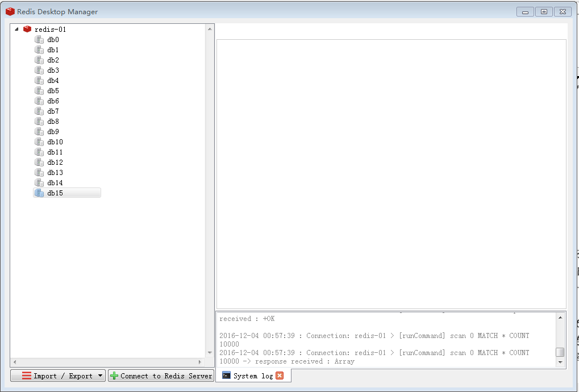Click Connect to Redis Server button
This screenshot has width=579, height=392.
coord(161,376)
